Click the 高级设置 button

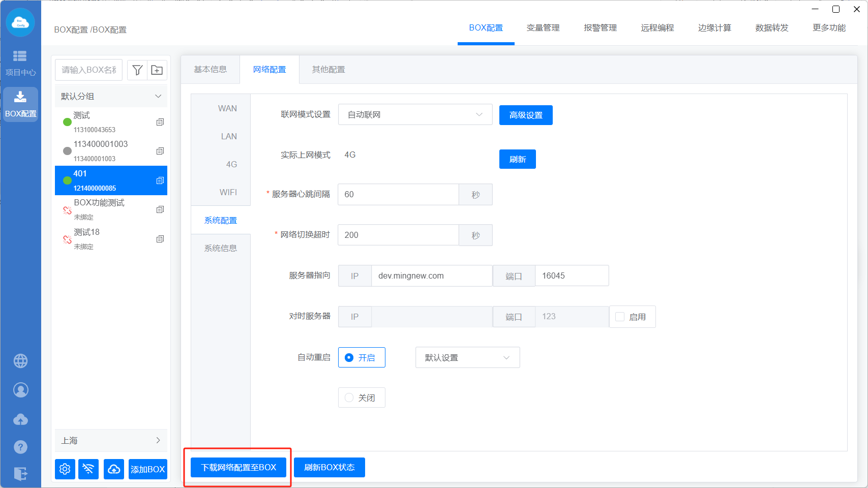(526, 115)
